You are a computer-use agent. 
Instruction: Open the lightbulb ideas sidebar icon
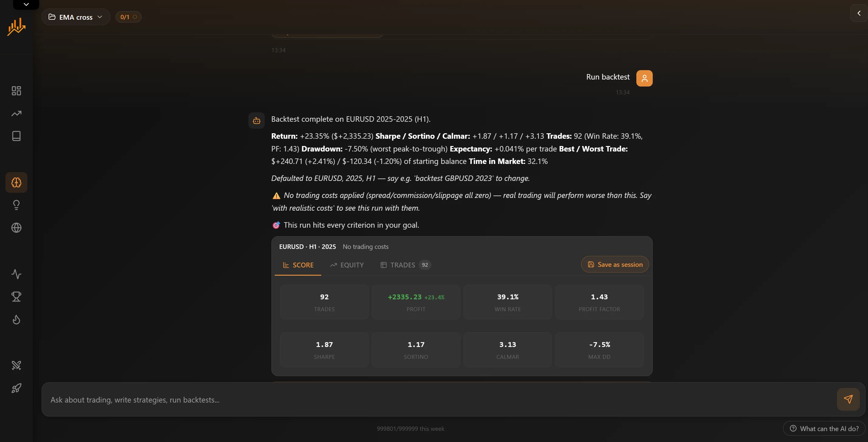pyautogui.click(x=16, y=205)
